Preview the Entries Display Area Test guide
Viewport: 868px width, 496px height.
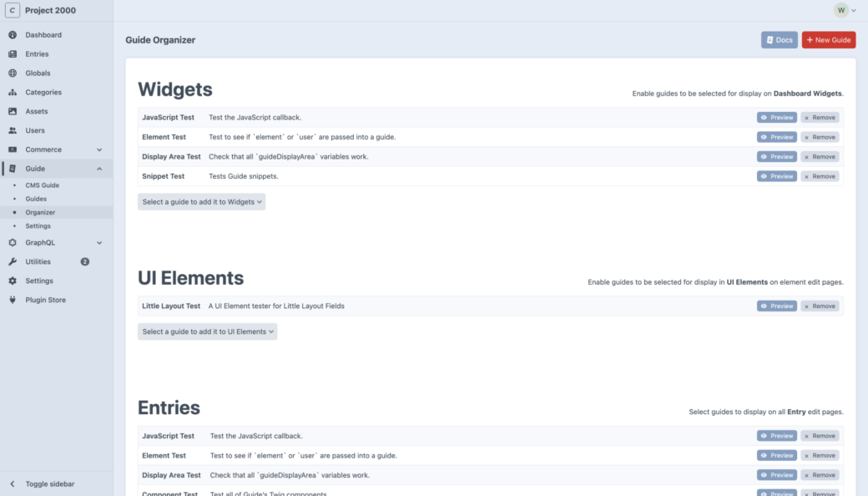777,475
